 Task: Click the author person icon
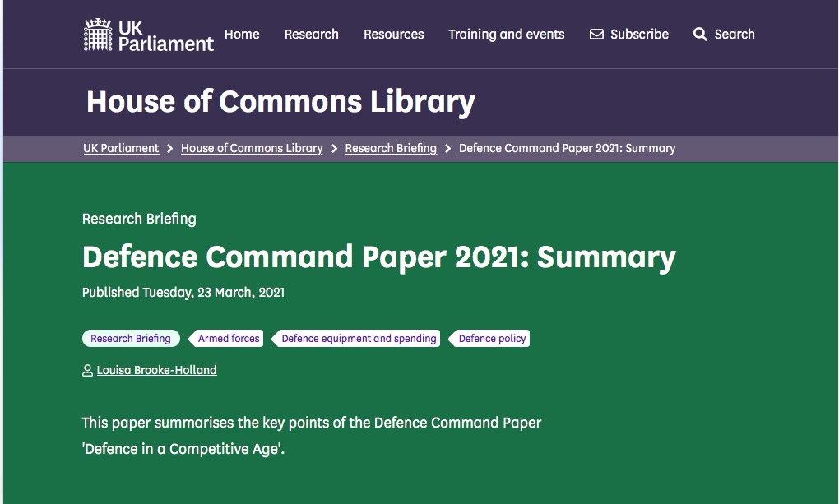tap(87, 370)
